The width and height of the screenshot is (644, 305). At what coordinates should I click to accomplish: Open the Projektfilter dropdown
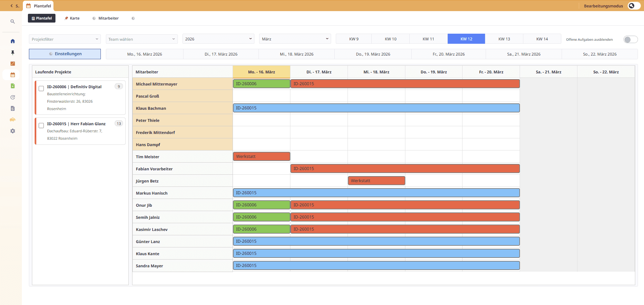click(x=65, y=39)
